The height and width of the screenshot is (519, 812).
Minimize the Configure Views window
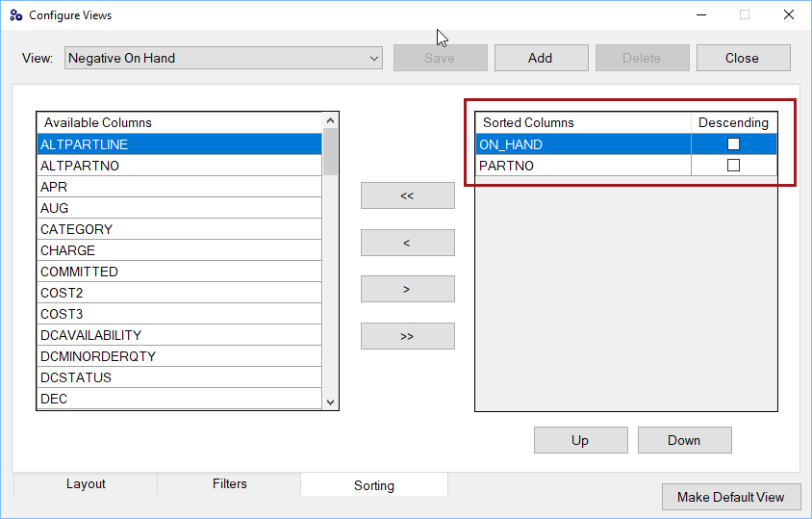point(701,15)
